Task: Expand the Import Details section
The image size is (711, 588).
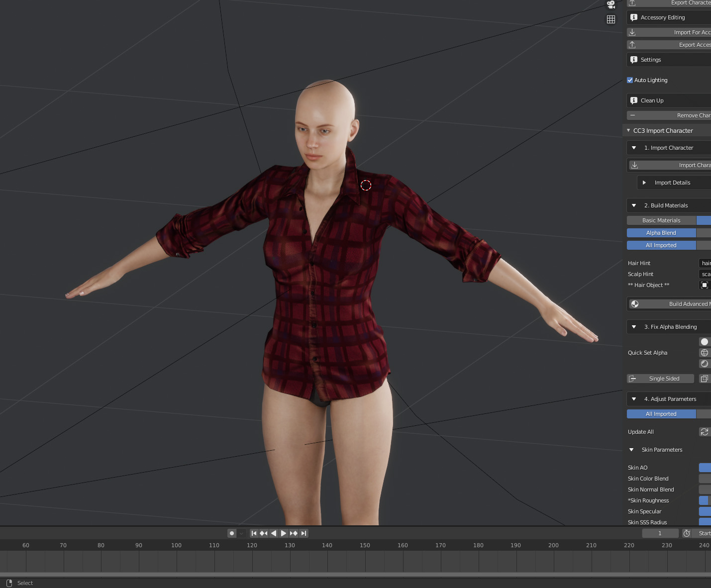Action: click(x=644, y=183)
